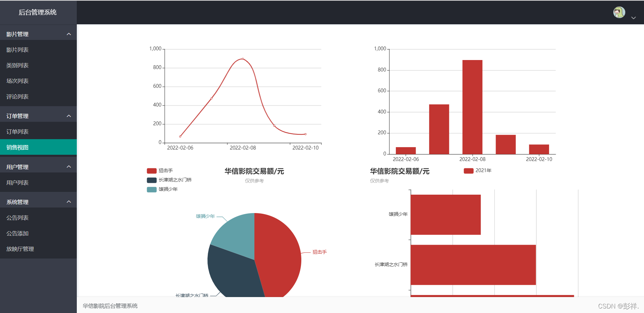Click pie chart title 华信影院交易额/元
This screenshot has width=644, height=313.
click(x=254, y=171)
